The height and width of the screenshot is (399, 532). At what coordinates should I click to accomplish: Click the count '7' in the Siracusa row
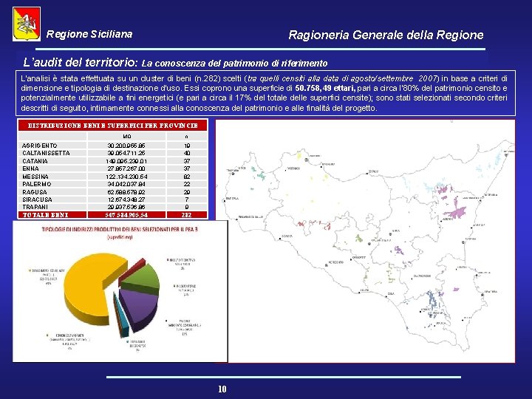click(x=187, y=199)
